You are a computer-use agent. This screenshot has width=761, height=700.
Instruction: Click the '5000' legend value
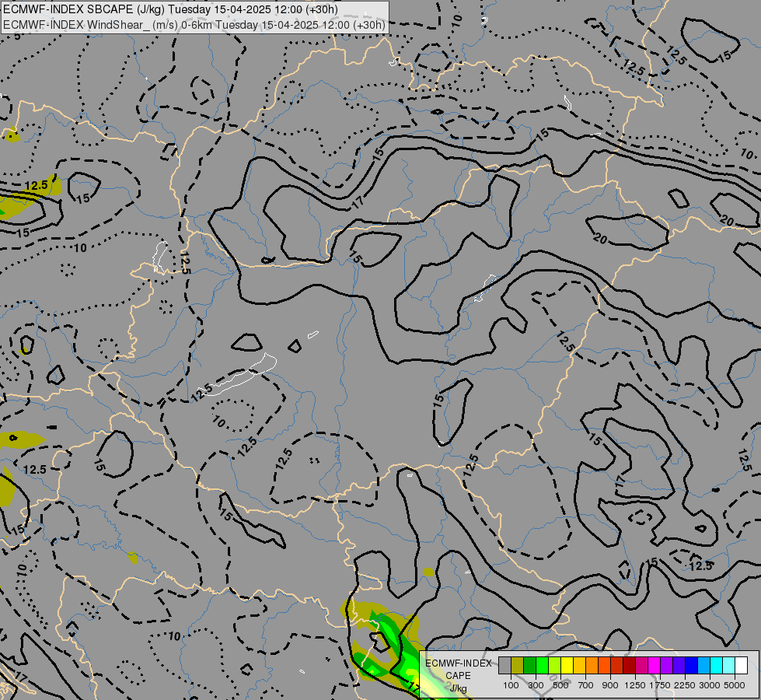[734, 685]
